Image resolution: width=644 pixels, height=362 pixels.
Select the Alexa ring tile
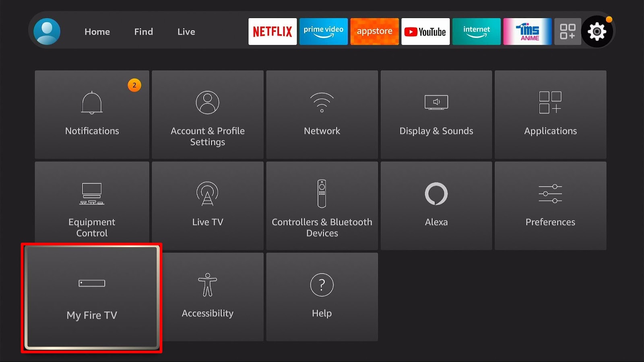click(x=436, y=206)
